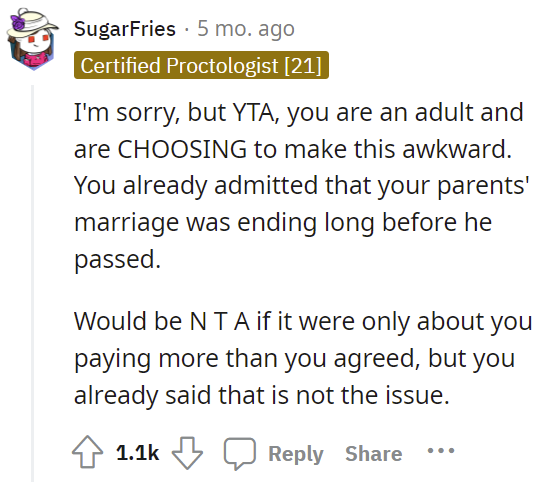This screenshot has height=482, width=544.
Task: Downvote the SugarFries comment
Action: point(187,453)
